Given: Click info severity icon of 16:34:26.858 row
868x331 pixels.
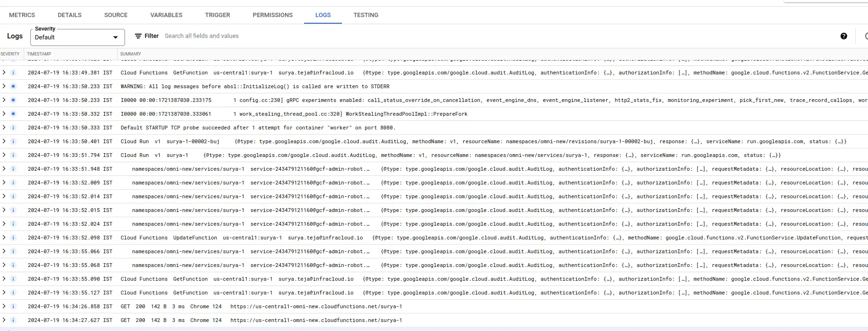Looking at the screenshot, I should pyautogui.click(x=13, y=306).
